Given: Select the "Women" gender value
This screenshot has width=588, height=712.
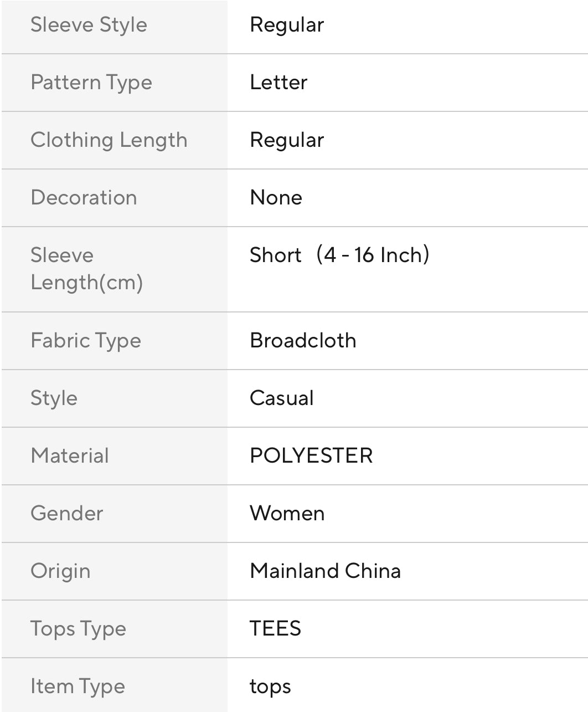Looking at the screenshot, I should [287, 514].
